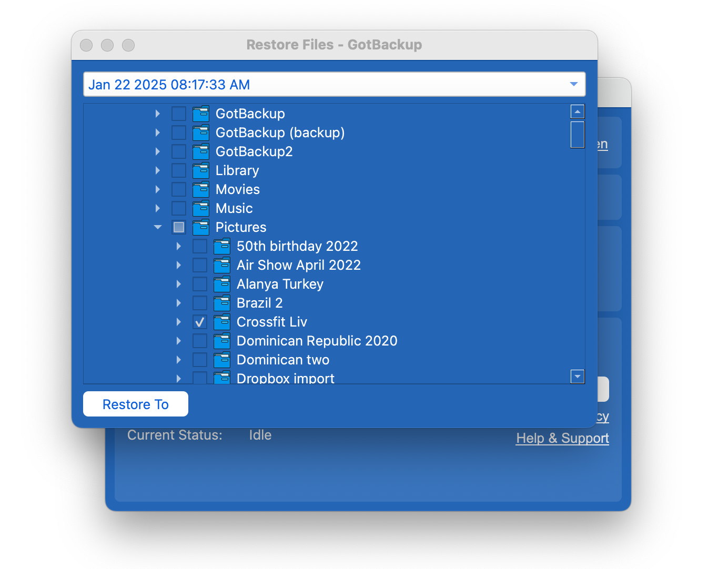Screen dimensions: 728x569
Task: Click the Movies folder icon
Action: 201,189
